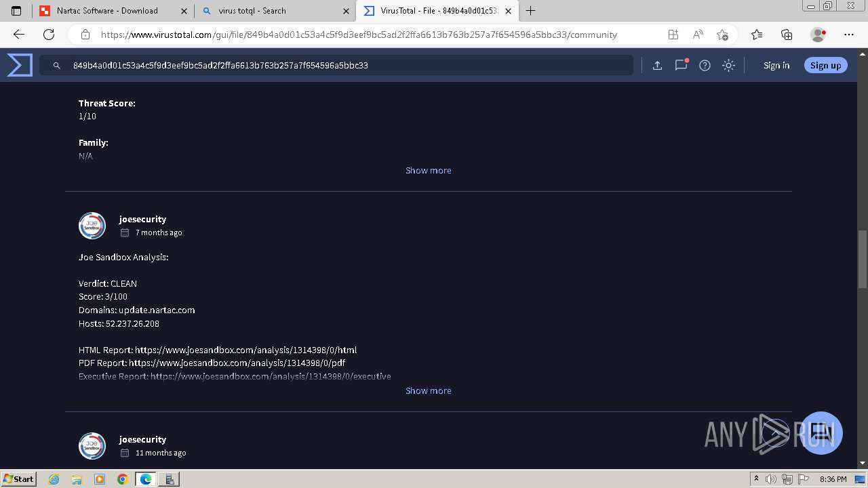This screenshot has height=488, width=868.
Task: Open joesecurity profile from 11 months ago comment
Action: (x=142, y=439)
